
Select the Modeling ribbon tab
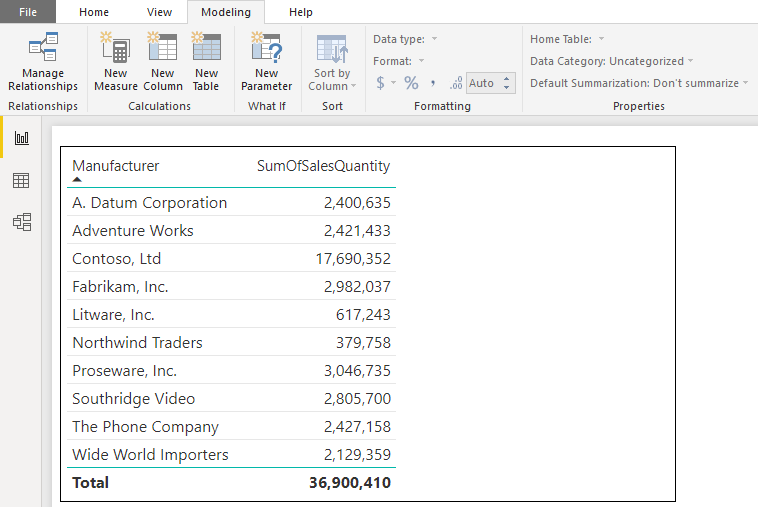(226, 12)
